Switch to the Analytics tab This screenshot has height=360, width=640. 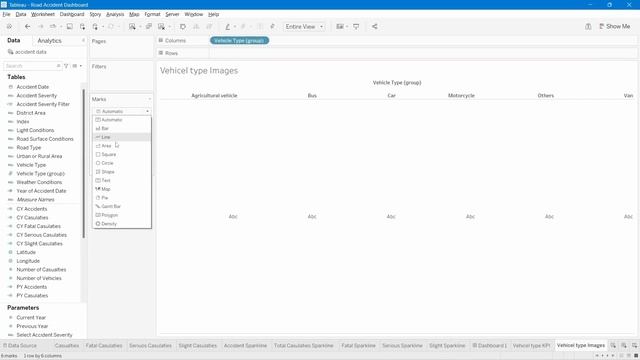49,41
